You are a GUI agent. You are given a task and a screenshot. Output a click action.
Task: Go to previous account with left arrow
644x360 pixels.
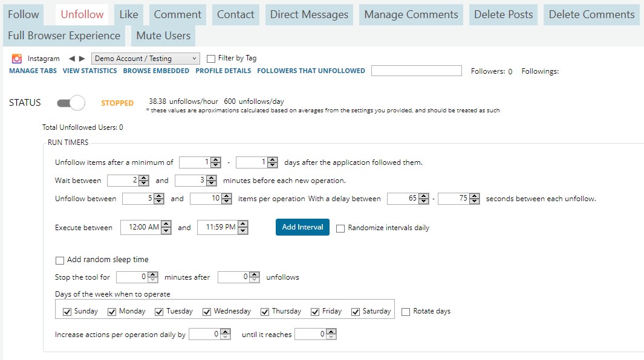pyautogui.click(x=72, y=59)
